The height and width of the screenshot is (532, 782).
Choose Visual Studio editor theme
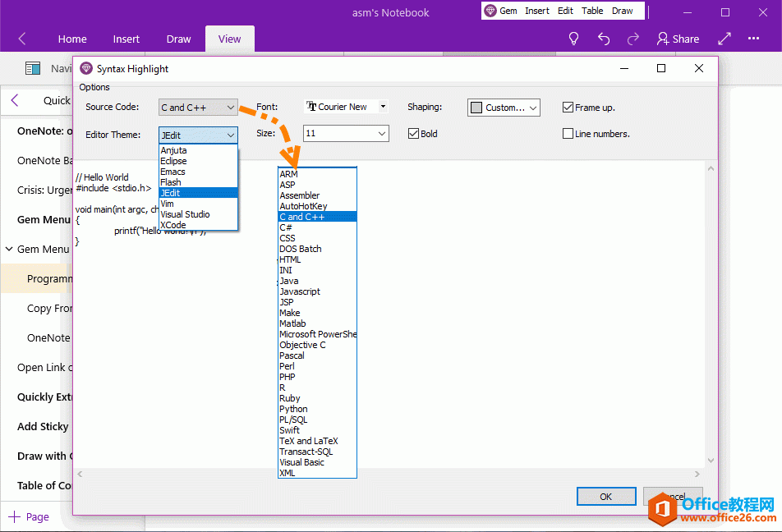click(x=185, y=214)
